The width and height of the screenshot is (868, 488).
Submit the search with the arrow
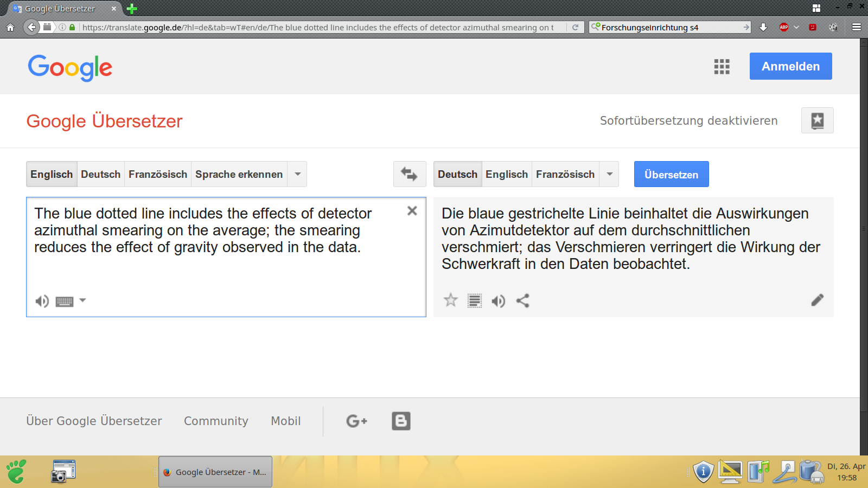point(746,27)
